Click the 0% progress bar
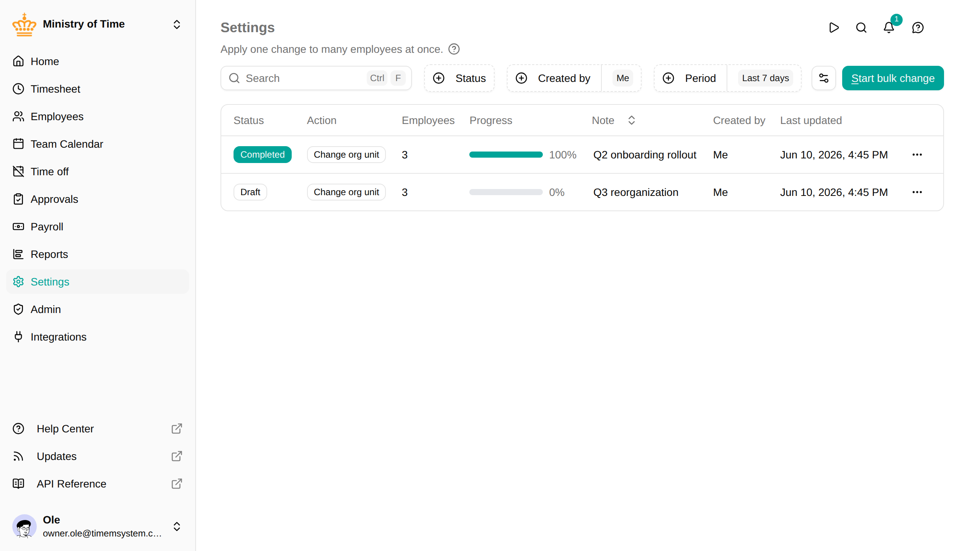Image resolution: width=980 pixels, height=551 pixels. [x=506, y=192]
